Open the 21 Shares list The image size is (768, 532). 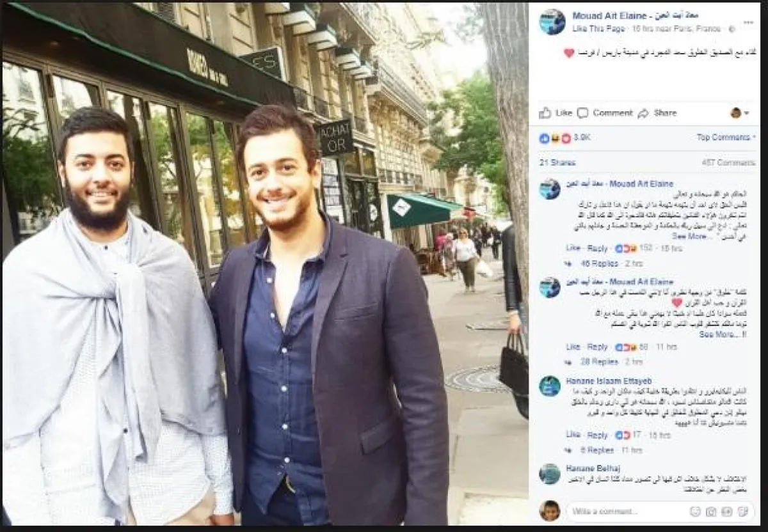pos(557,162)
